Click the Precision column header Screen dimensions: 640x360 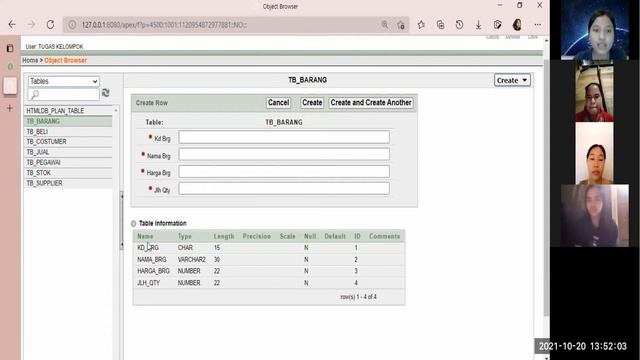click(257, 236)
